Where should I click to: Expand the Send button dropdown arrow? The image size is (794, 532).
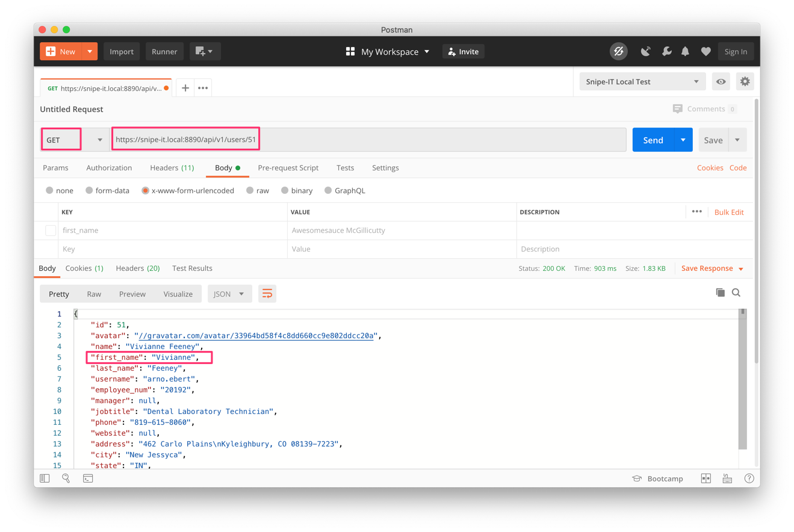[x=683, y=140]
